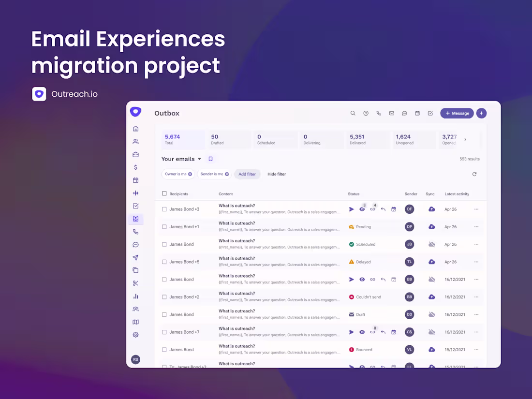Screen dimensions: 532x399
Task: Check the checkbox next to James Bond +5
Action: click(x=164, y=262)
